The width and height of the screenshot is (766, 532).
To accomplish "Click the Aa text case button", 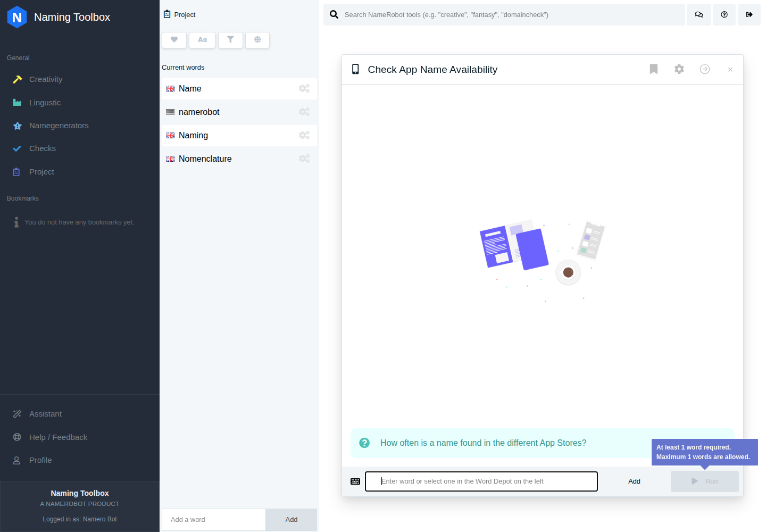I will pyautogui.click(x=202, y=40).
